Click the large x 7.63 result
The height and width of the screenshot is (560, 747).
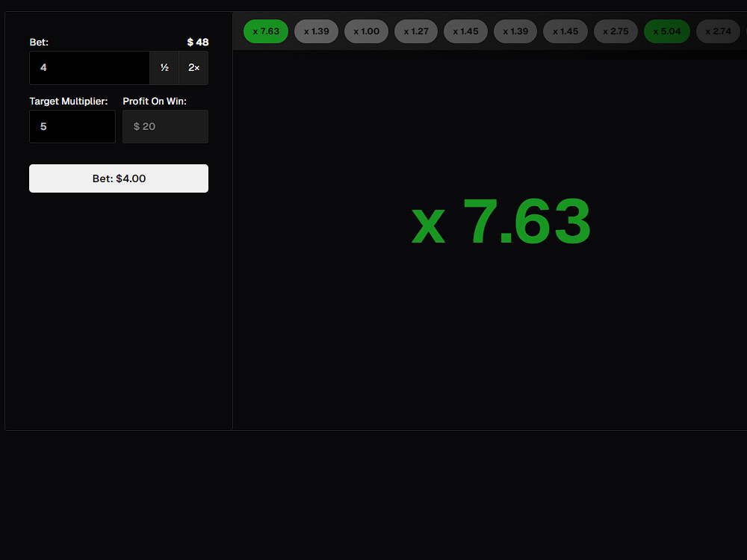click(x=501, y=222)
